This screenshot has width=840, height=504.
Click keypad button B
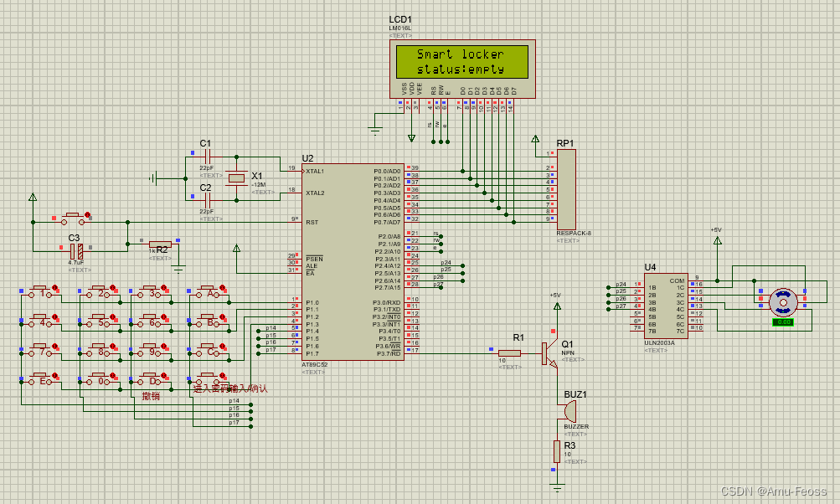click(209, 321)
